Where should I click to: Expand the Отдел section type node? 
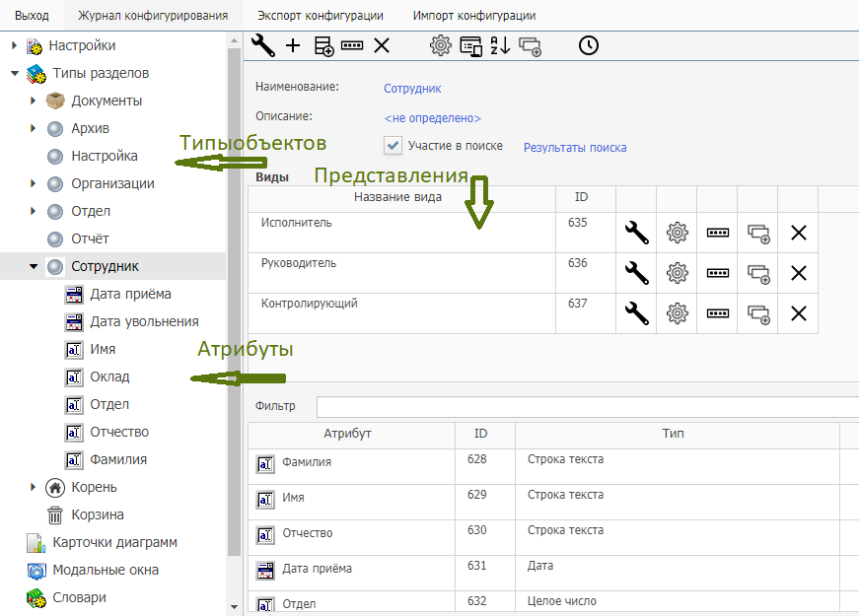pyautogui.click(x=33, y=211)
